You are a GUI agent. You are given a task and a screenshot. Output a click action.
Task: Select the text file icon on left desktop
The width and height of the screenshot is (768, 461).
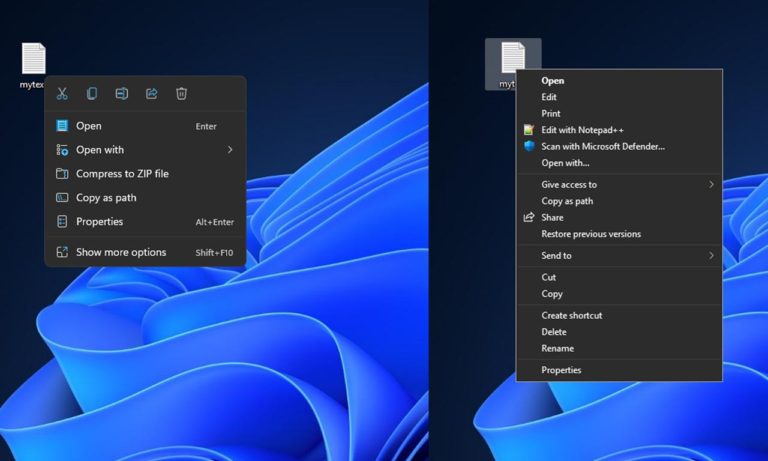tap(33, 59)
